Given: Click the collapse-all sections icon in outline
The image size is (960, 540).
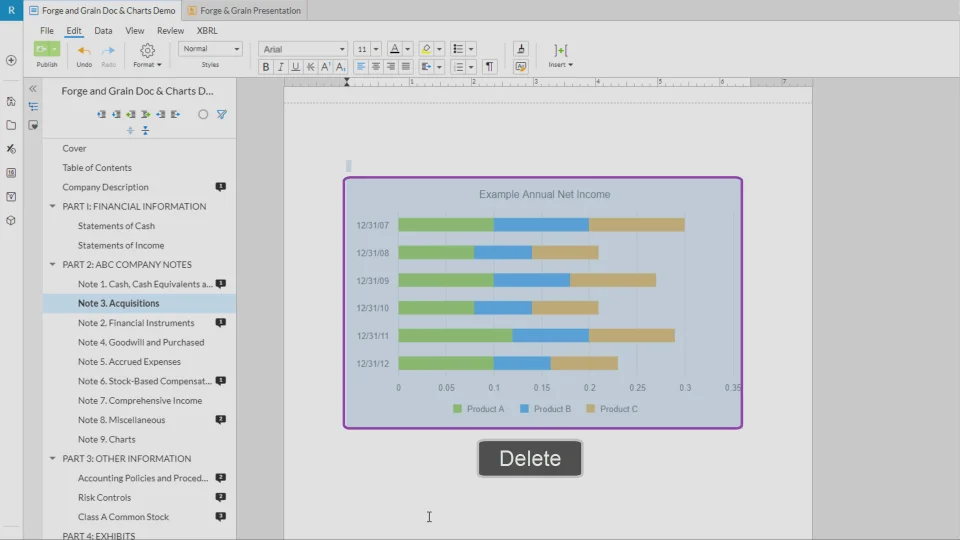Looking at the screenshot, I should coord(145,131).
